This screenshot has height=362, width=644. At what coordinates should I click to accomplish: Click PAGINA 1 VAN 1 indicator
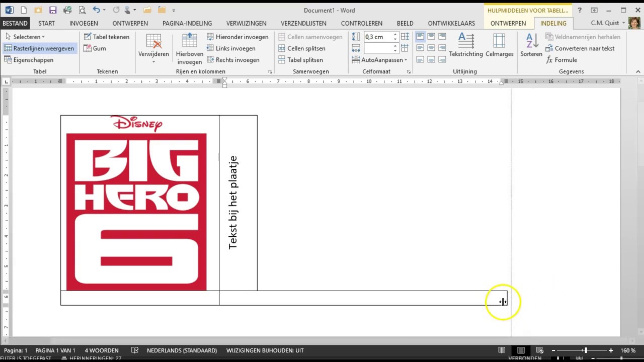pos(55,350)
